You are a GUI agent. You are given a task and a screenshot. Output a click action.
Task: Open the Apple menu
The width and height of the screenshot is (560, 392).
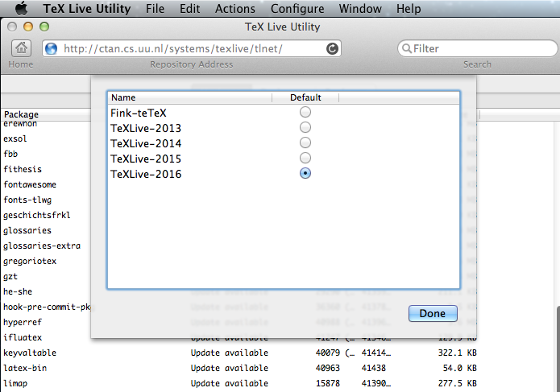coord(21,8)
